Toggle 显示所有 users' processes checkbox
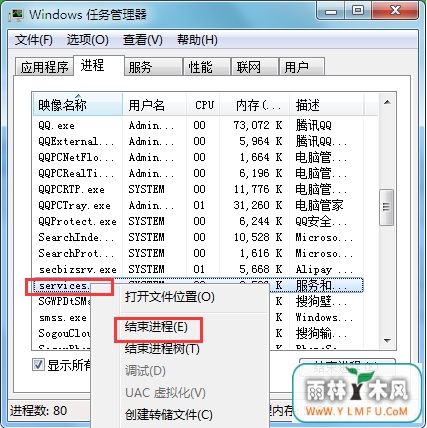 pyautogui.click(x=38, y=365)
